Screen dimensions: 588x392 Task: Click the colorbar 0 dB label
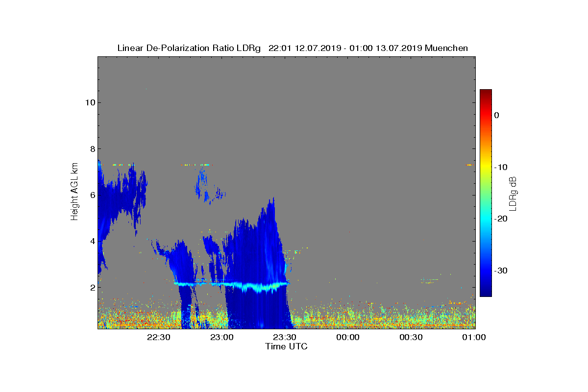(x=497, y=115)
